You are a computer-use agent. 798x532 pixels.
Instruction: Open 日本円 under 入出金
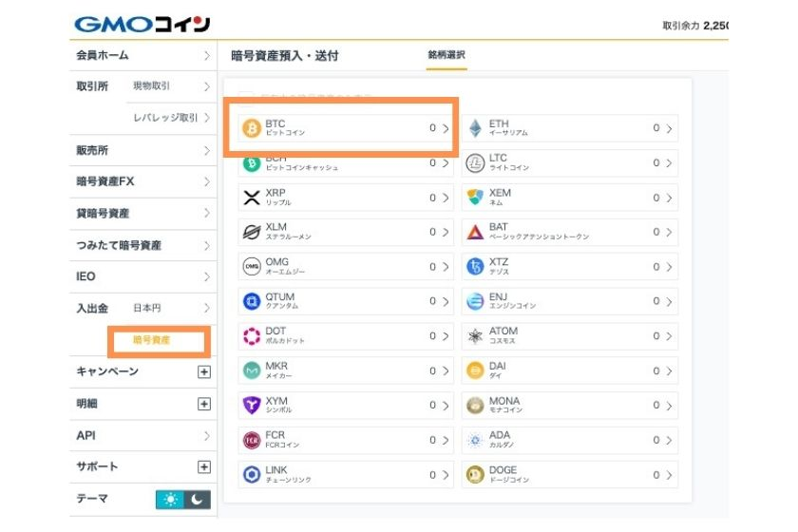point(172,308)
